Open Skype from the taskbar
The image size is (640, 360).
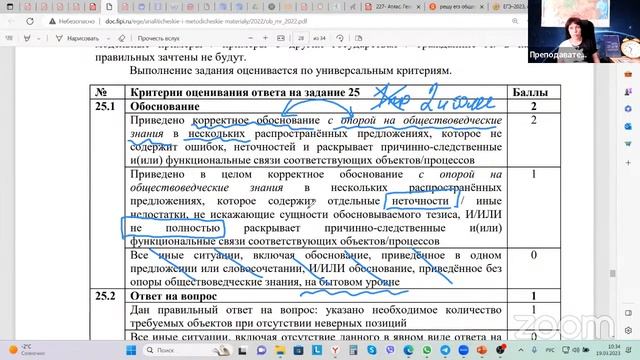(372, 350)
